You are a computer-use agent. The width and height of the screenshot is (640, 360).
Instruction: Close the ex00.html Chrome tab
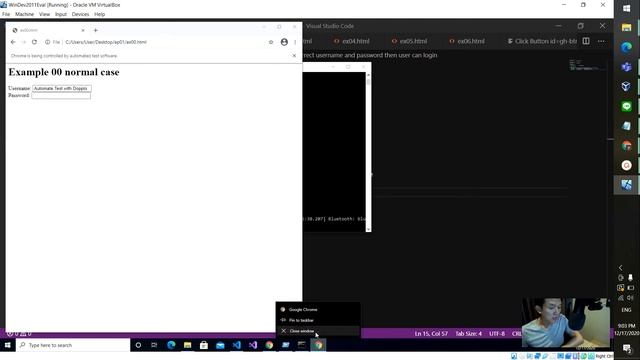click(83, 30)
